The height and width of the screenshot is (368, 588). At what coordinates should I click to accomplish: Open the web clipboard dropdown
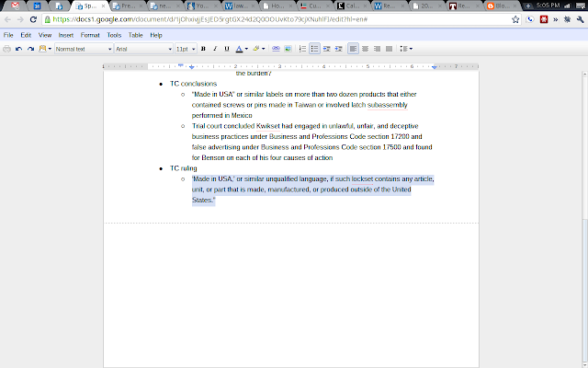pyautogui.click(x=45, y=49)
